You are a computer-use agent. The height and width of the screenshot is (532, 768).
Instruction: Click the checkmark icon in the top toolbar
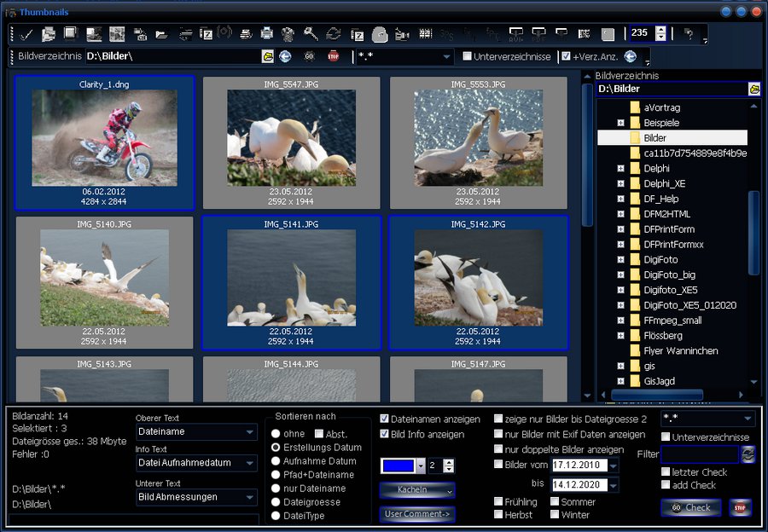click(x=26, y=34)
